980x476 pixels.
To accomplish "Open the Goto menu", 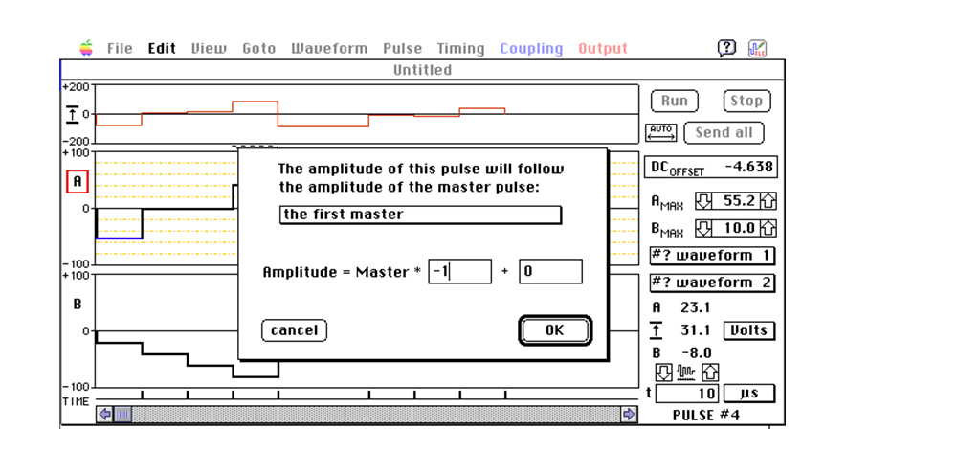I will 258,48.
